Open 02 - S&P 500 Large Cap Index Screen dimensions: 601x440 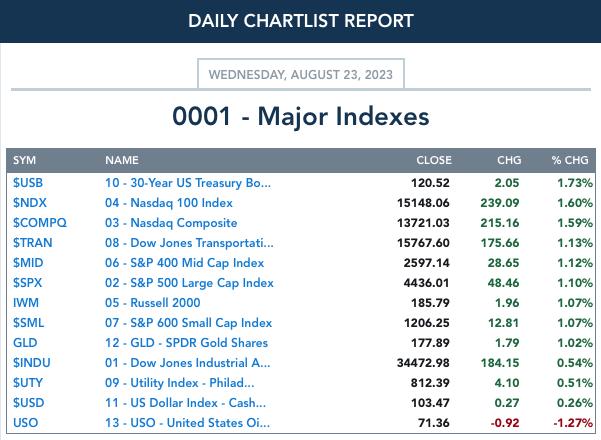(189, 283)
